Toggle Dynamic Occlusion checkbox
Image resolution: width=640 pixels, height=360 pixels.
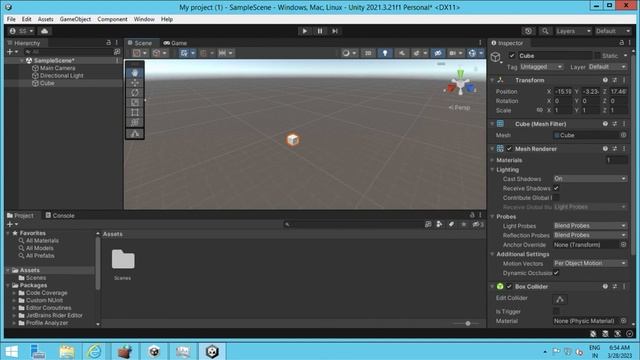click(x=556, y=273)
